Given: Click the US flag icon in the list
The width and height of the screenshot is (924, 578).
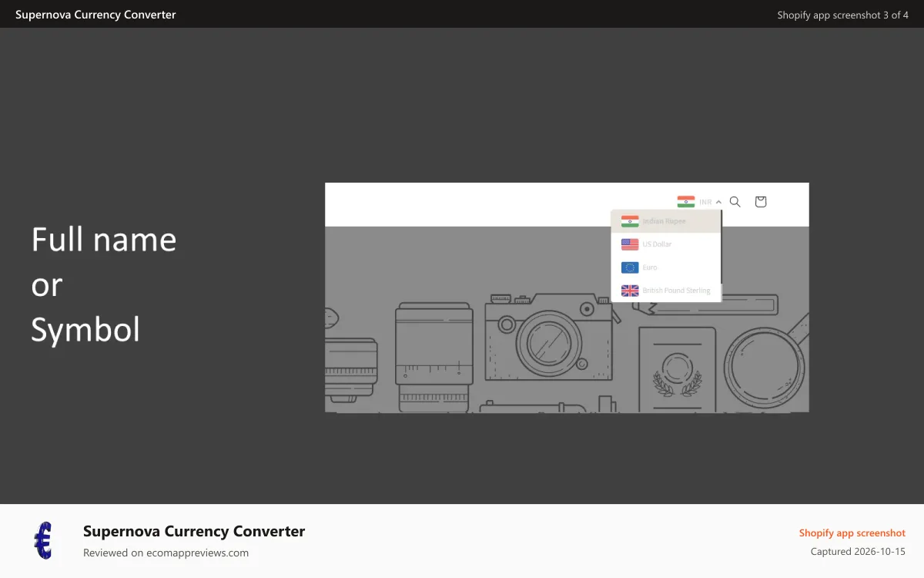Looking at the screenshot, I should (x=630, y=244).
